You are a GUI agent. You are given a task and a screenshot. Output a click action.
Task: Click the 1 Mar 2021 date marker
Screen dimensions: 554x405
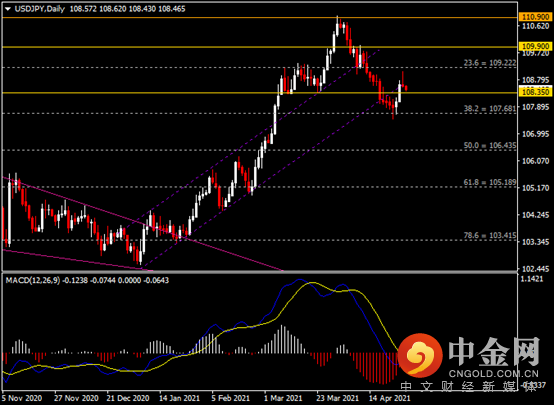coord(284,398)
